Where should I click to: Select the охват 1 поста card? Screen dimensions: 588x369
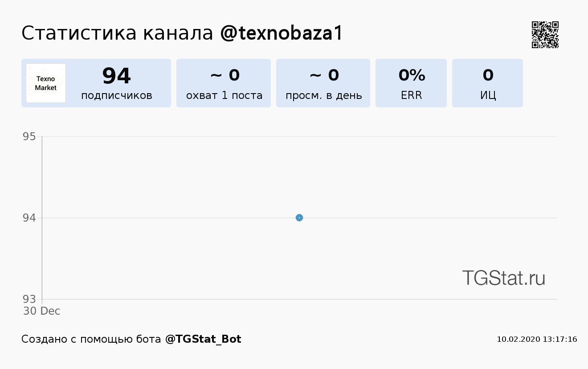pos(224,83)
